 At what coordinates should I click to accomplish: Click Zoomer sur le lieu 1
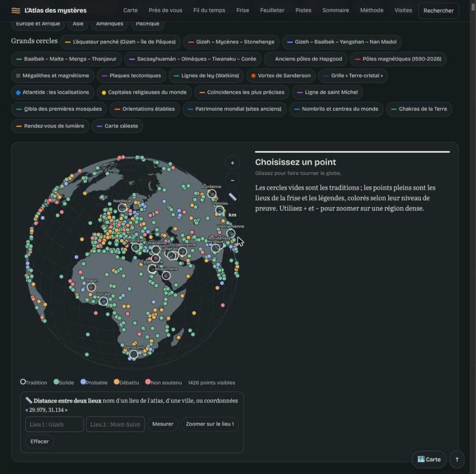click(210, 424)
